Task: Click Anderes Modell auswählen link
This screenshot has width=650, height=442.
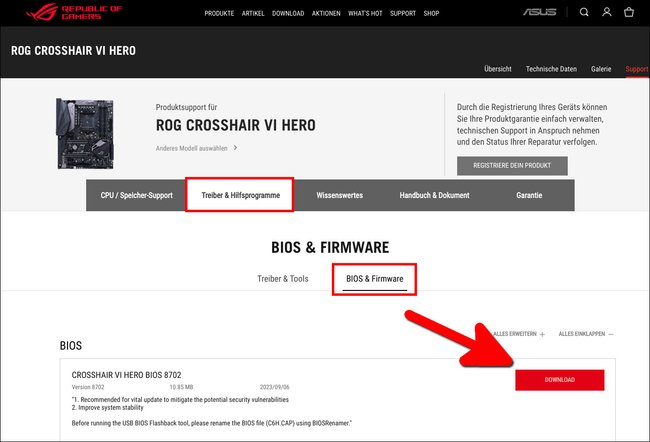Action: click(x=192, y=148)
